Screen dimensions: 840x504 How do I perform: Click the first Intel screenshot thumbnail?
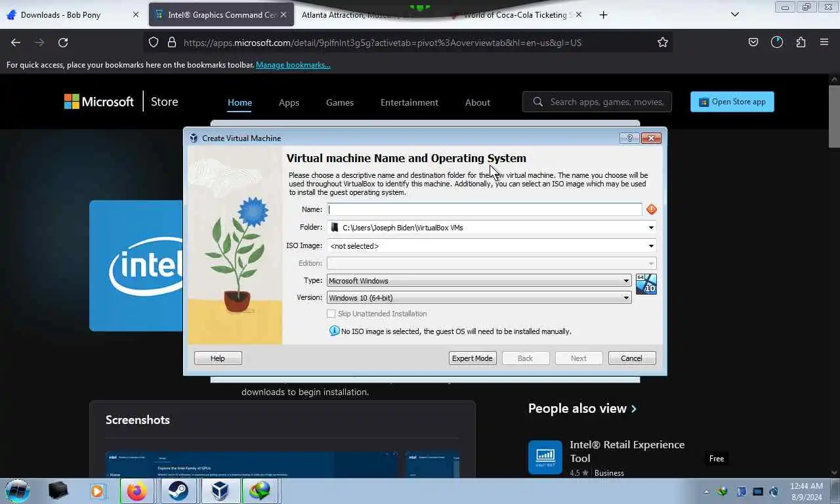tap(252, 465)
